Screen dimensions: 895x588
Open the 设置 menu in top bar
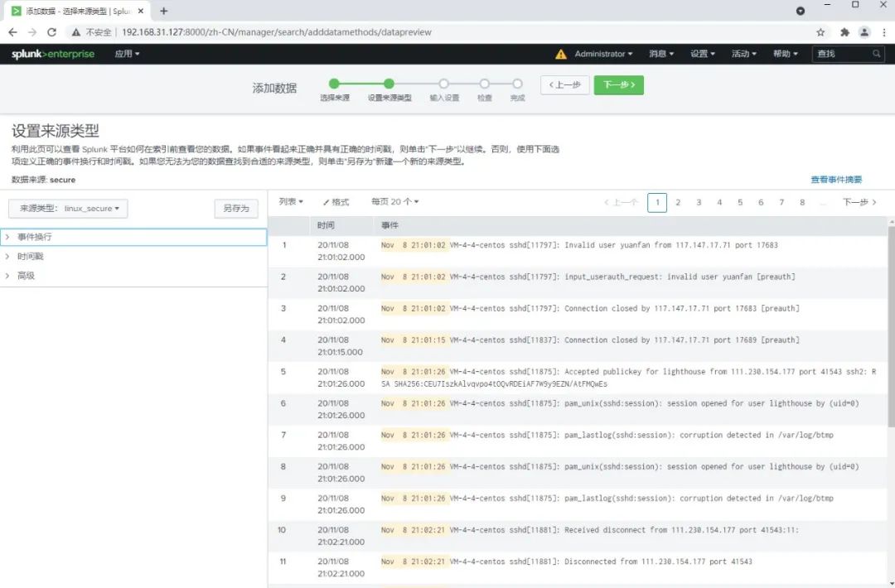click(x=702, y=54)
